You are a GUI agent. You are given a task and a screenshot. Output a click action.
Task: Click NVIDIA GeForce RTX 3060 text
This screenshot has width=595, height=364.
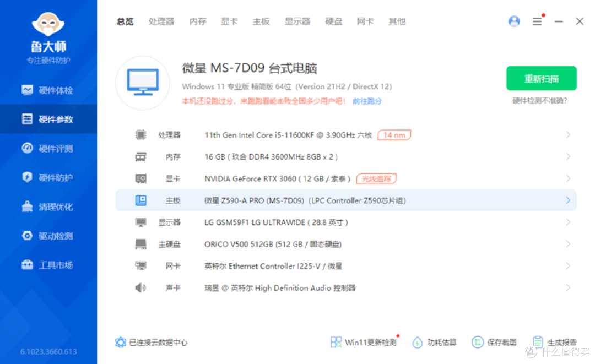click(277, 178)
